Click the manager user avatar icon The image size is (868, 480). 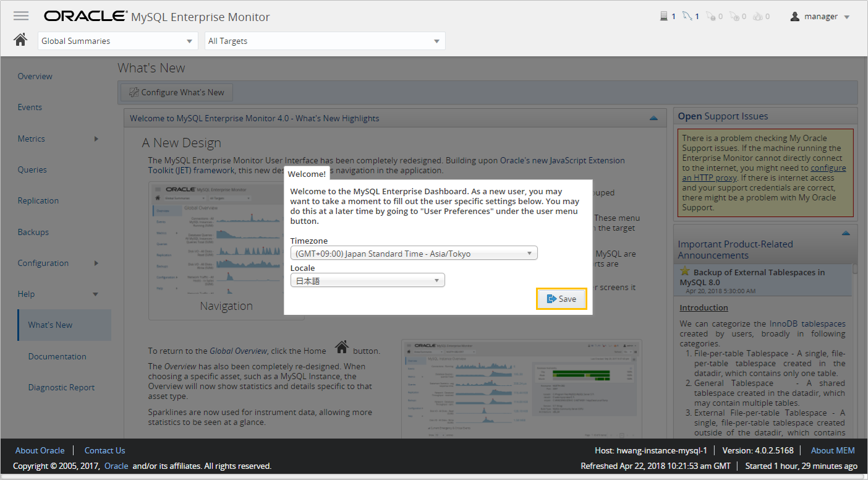(x=795, y=17)
